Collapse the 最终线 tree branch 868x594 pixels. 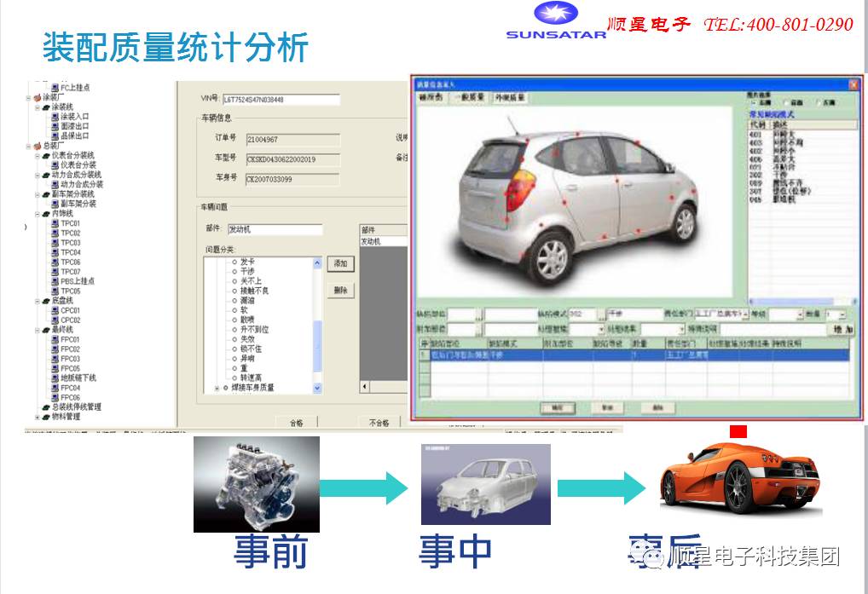(x=37, y=330)
